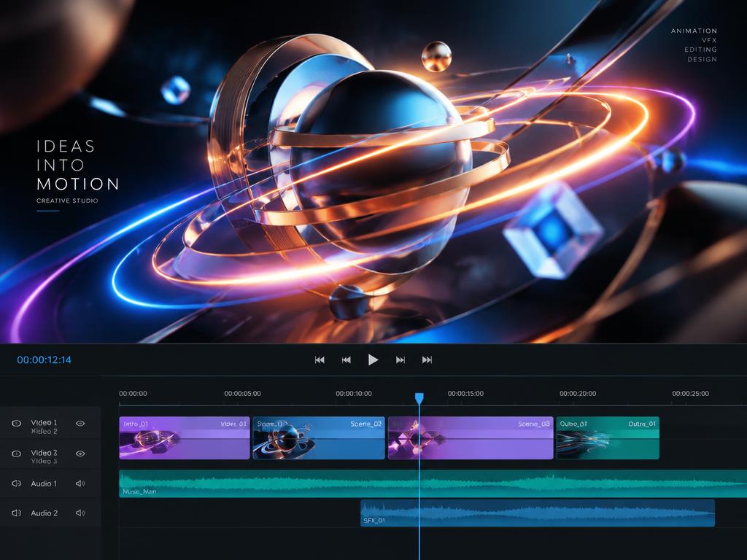Click the VFX text in the preview

tap(709, 40)
